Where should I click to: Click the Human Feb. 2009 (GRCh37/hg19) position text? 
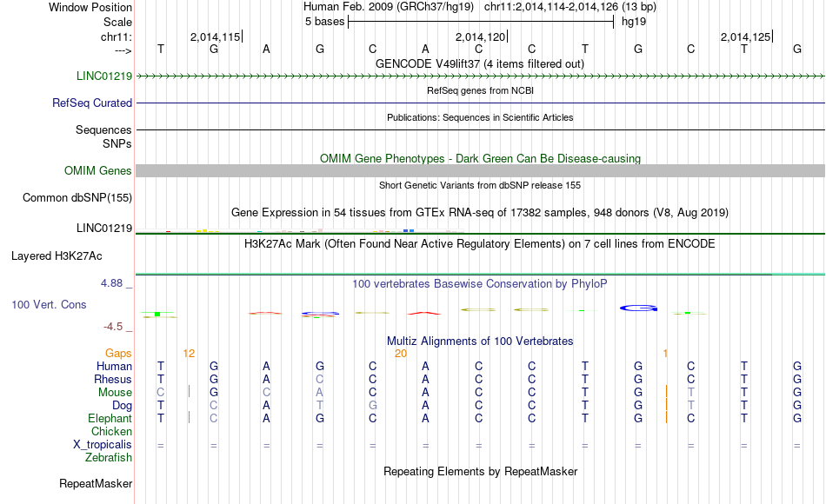[x=389, y=7]
